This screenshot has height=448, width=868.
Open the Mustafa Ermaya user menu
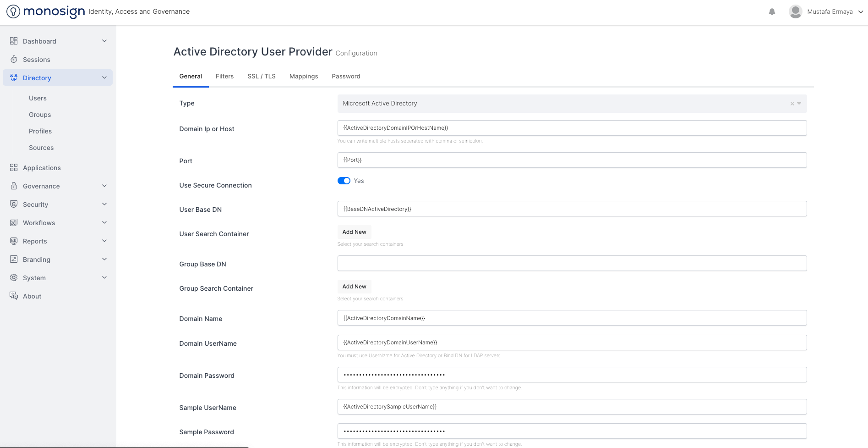tap(825, 11)
